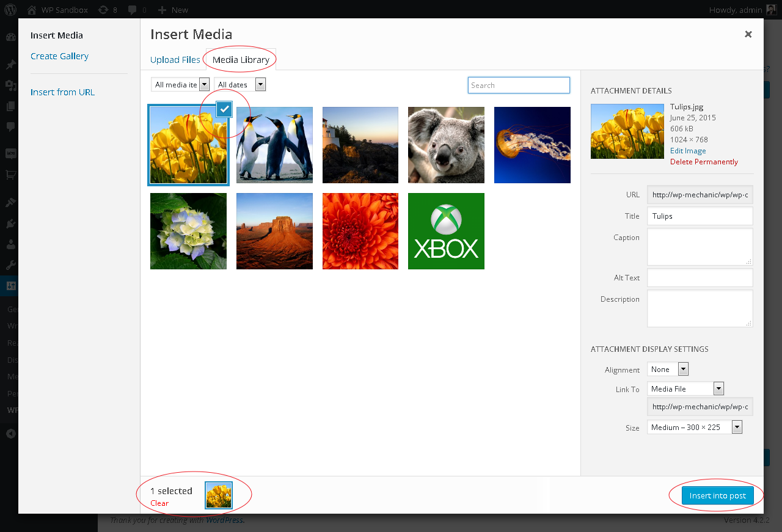Click into the Caption text area
Screen dimensions: 782x532
tap(700, 247)
